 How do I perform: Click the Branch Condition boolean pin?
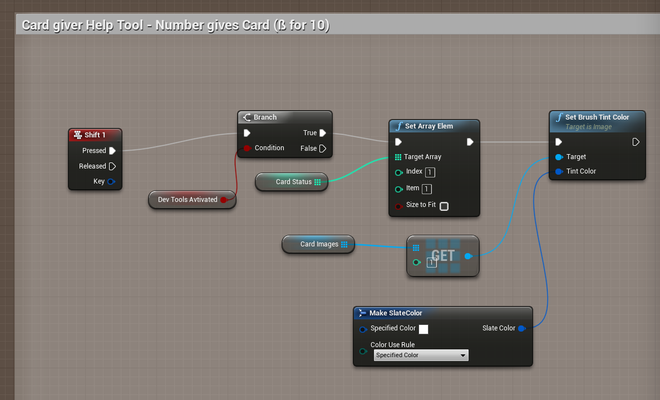click(x=247, y=148)
